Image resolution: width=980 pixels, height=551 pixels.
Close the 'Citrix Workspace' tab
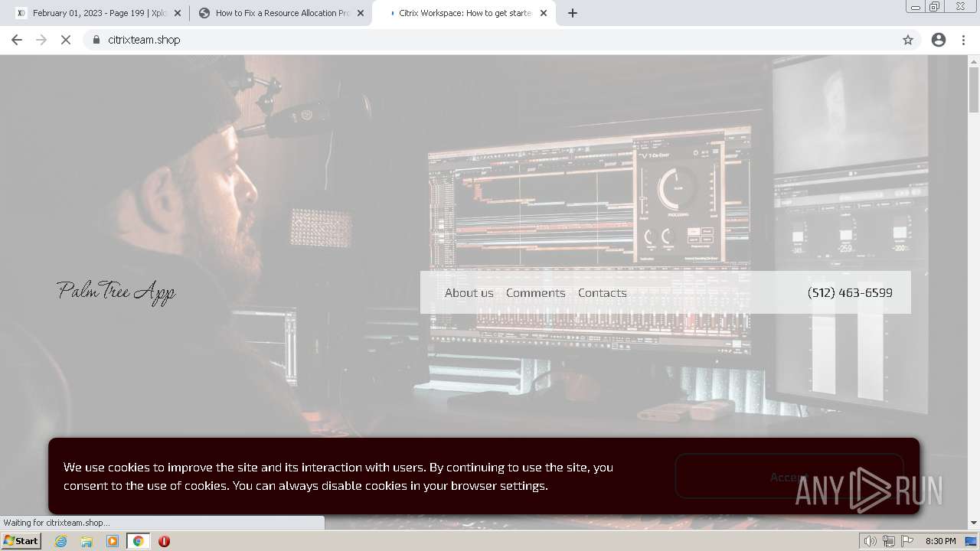[544, 13]
